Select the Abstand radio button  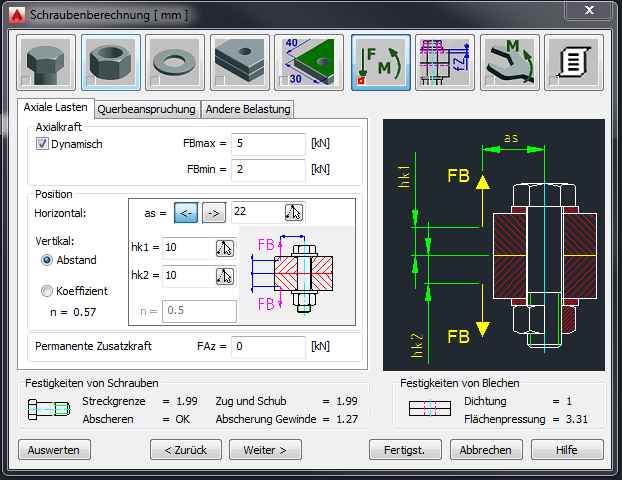47,260
